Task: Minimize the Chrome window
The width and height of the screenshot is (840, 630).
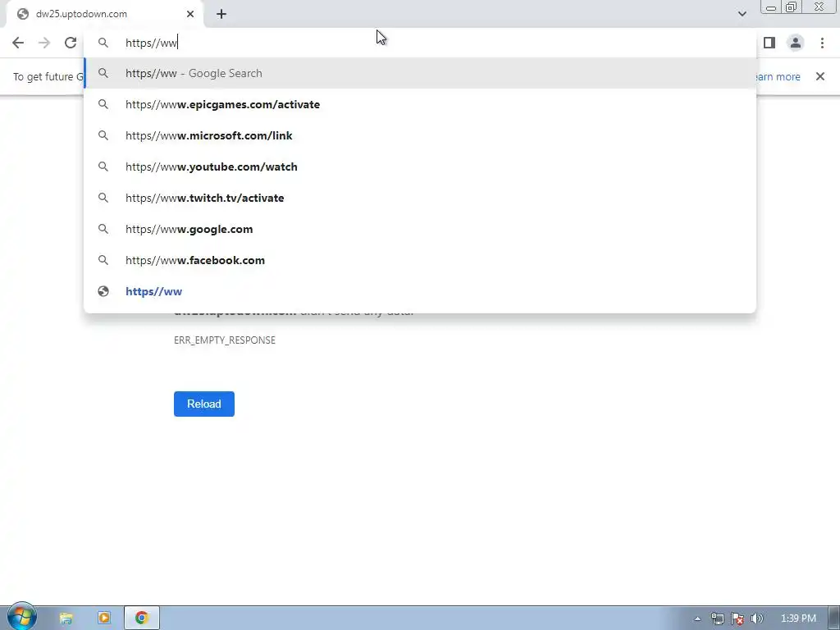Action: [771, 7]
